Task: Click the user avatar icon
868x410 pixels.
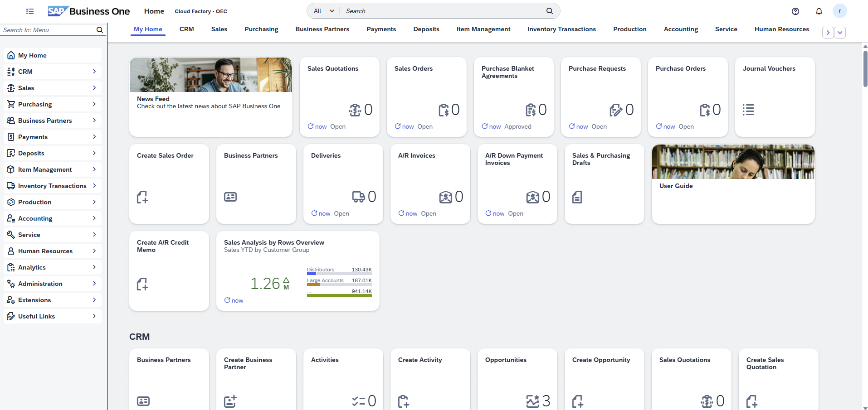Action: [840, 11]
